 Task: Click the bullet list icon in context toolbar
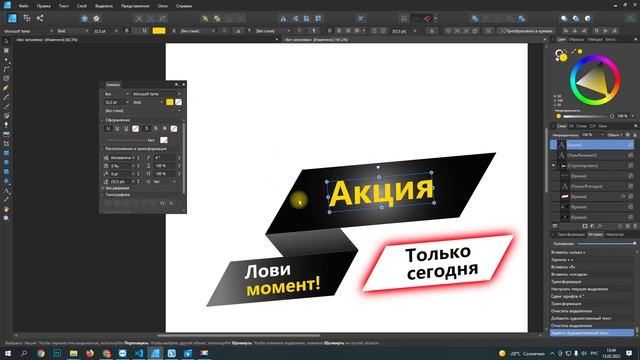[374, 31]
